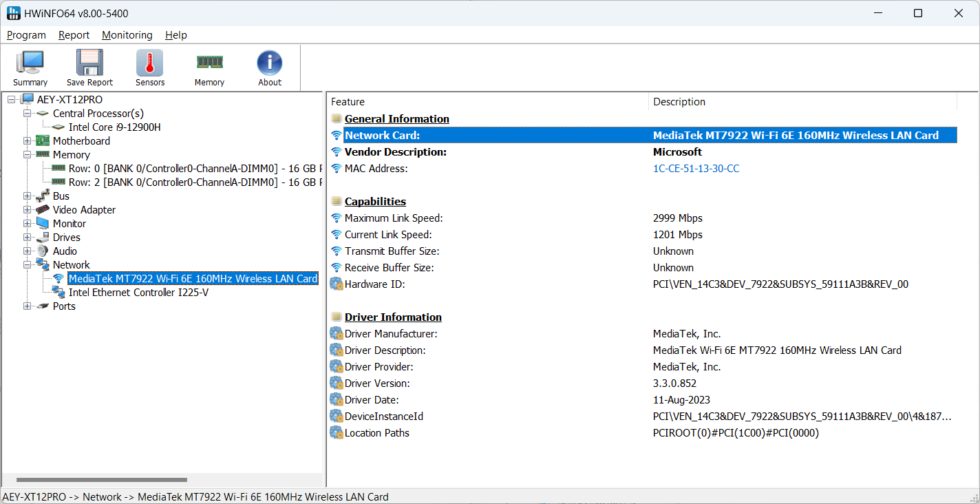This screenshot has width=980, height=504.
Task: Click the About info icon
Action: [270, 63]
